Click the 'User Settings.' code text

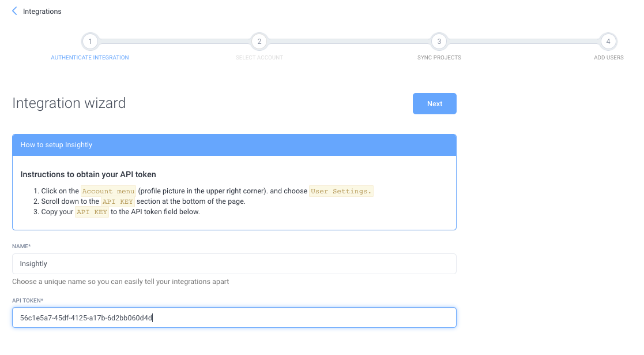tap(341, 191)
